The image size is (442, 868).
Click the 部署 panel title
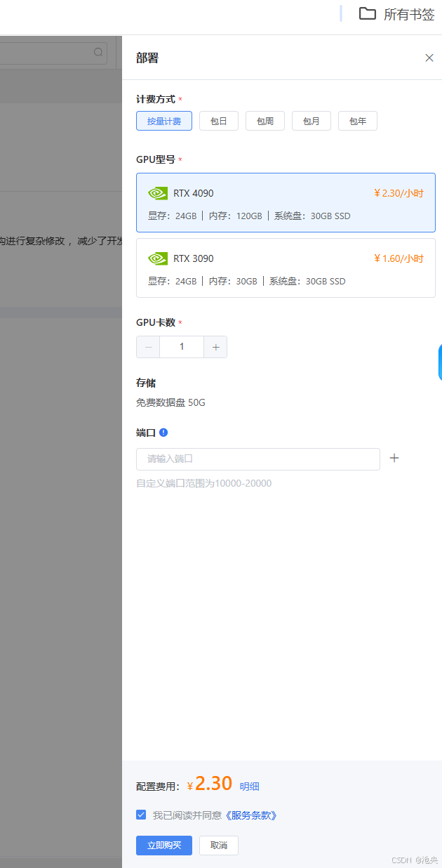coord(147,58)
